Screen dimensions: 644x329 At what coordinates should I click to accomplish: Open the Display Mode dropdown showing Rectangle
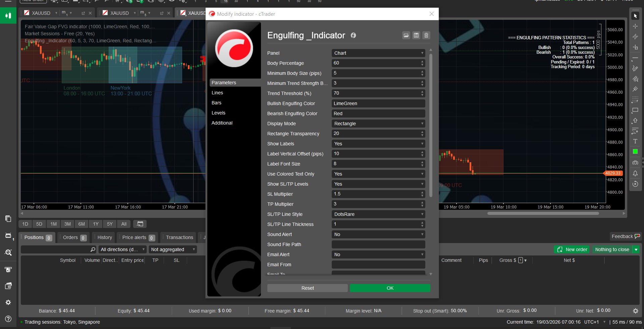coord(378,123)
